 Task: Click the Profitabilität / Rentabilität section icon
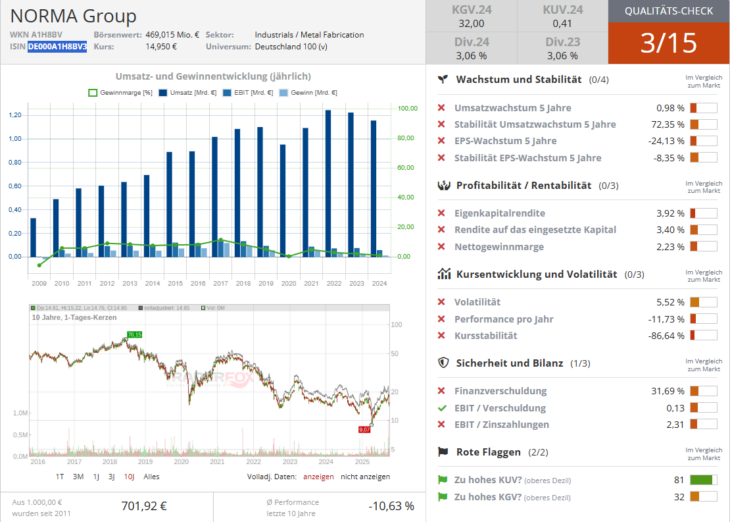click(x=442, y=185)
